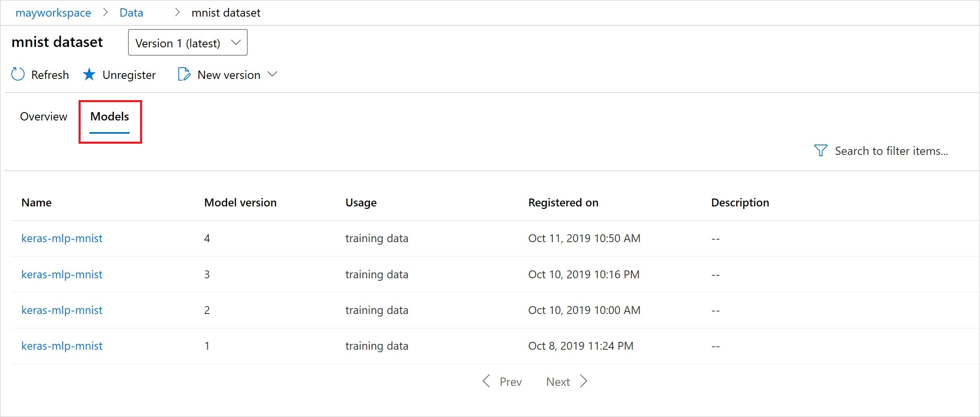The width and height of the screenshot is (980, 417).
Task: Open keras-mlp-mnist model version 1
Action: (x=62, y=346)
